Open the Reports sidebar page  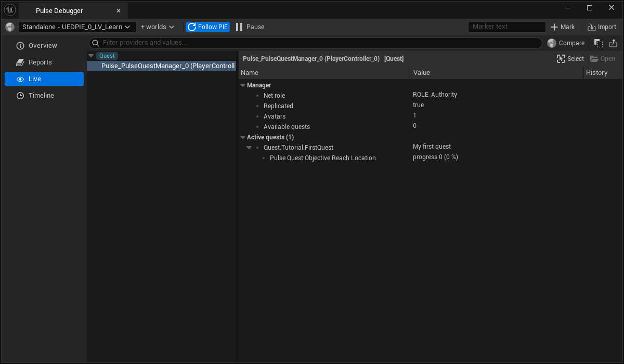[44, 62]
